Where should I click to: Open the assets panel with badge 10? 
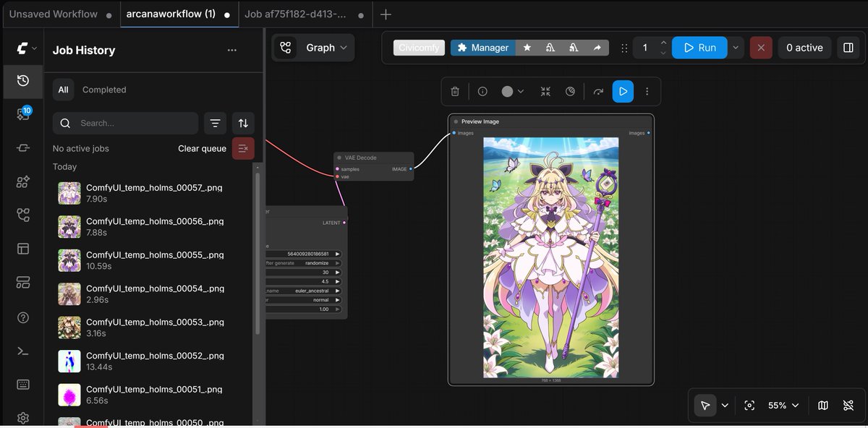(x=23, y=114)
